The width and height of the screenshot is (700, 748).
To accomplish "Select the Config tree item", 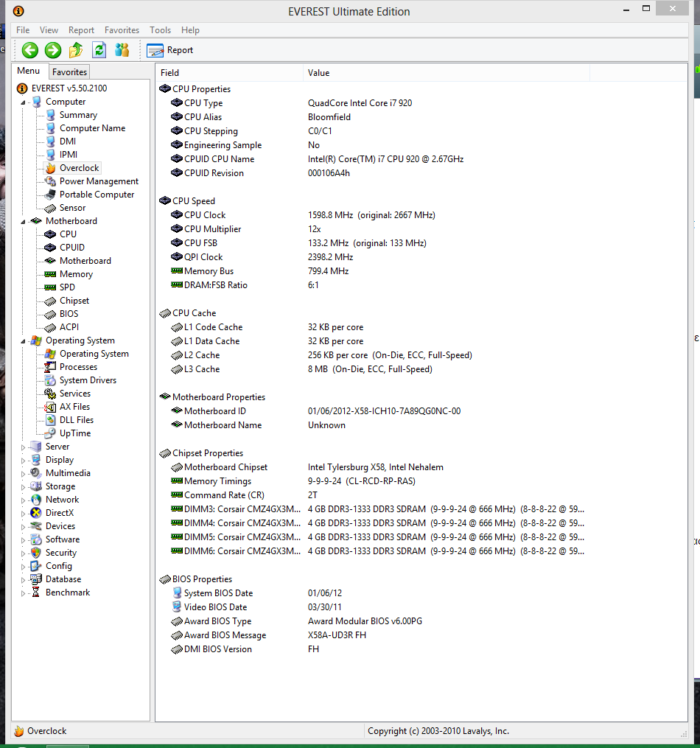I will pyautogui.click(x=59, y=566).
